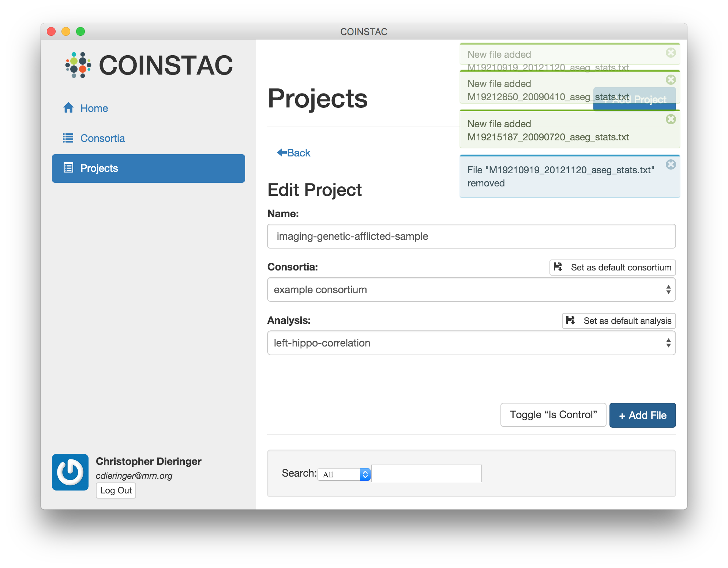The image size is (728, 568).
Task: Open the example consortium dropdown
Action: (471, 289)
